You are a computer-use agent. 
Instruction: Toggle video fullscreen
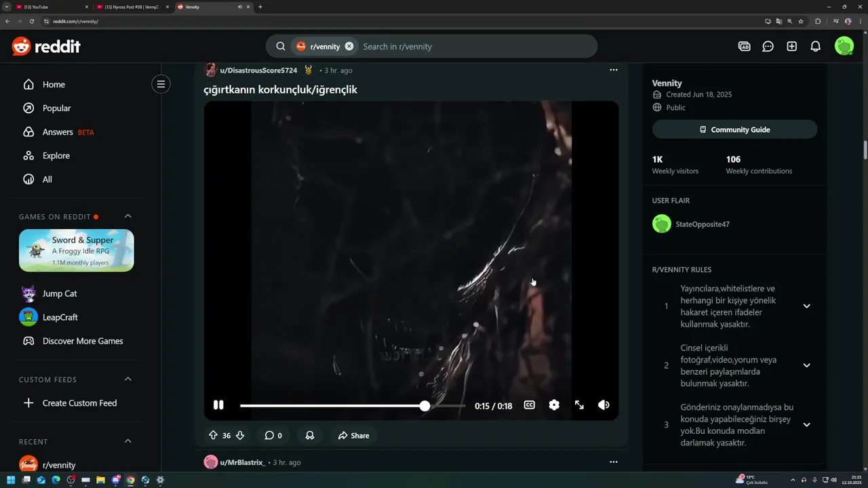click(x=579, y=405)
